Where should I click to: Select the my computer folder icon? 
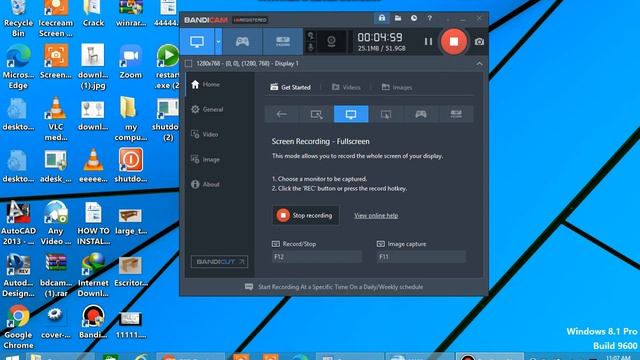pos(131,119)
